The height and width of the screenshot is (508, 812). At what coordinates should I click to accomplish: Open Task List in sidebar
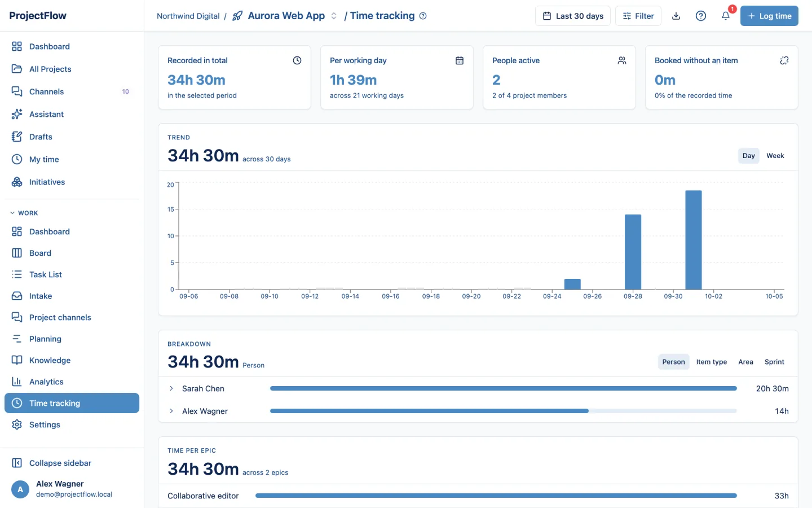coord(72,274)
